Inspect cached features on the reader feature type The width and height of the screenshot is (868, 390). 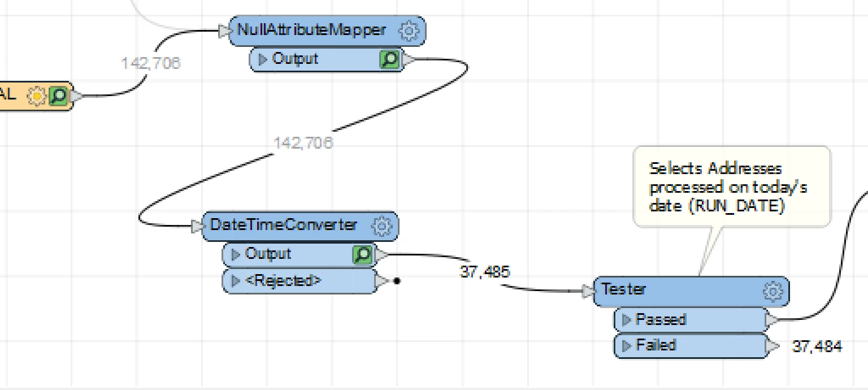58,96
